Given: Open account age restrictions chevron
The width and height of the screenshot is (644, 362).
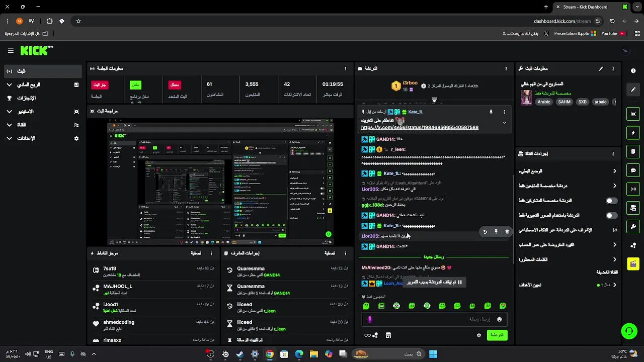Looking at the screenshot, I should [614, 245].
